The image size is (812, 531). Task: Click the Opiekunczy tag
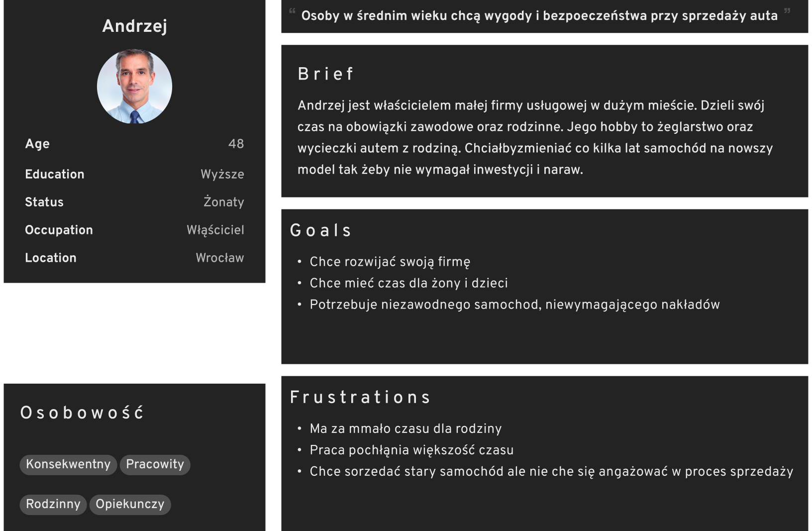(130, 504)
